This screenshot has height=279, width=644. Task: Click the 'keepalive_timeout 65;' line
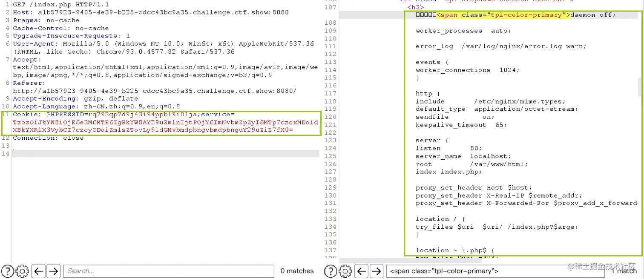point(462,125)
